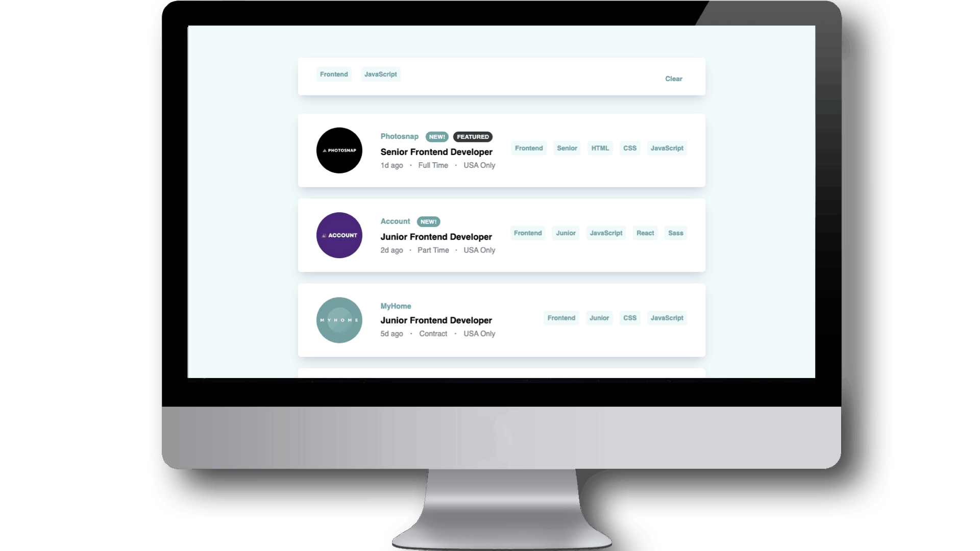Click the Photosnap company logo icon
Image resolution: width=980 pixels, height=551 pixels.
[339, 149]
